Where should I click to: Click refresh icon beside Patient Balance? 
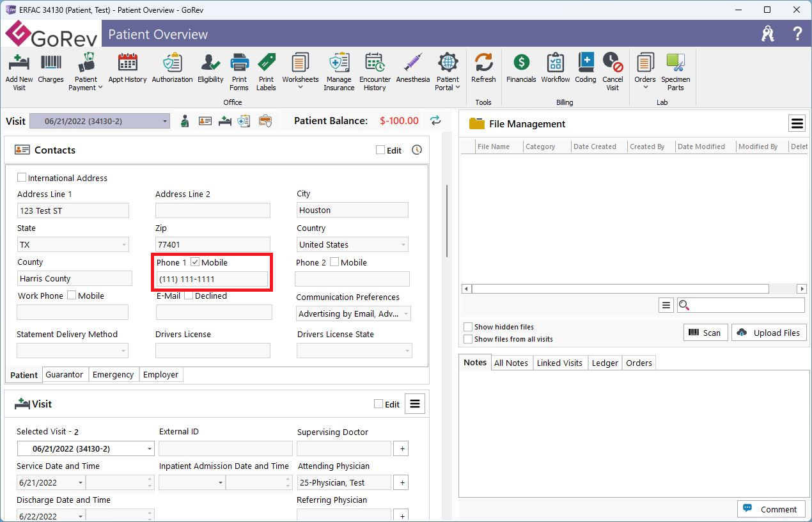click(435, 120)
